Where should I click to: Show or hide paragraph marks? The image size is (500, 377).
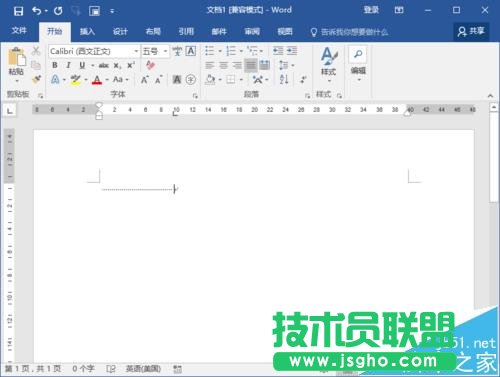click(x=304, y=80)
